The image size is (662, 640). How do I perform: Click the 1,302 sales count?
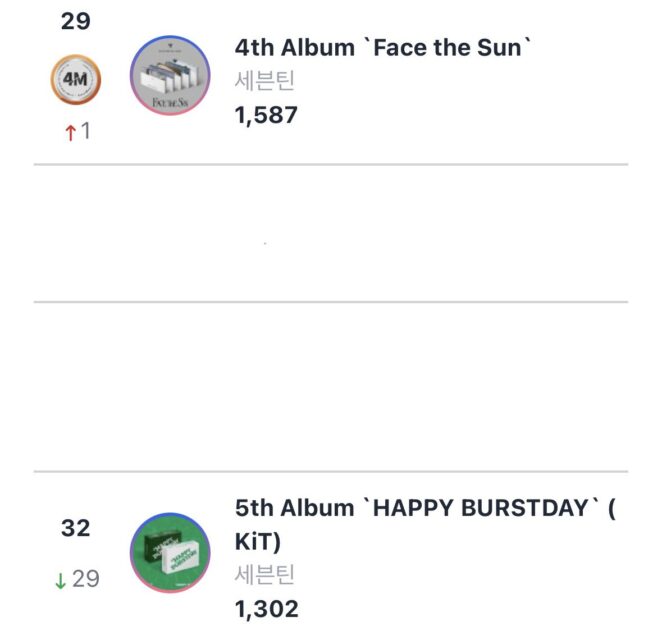(x=266, y=608)
